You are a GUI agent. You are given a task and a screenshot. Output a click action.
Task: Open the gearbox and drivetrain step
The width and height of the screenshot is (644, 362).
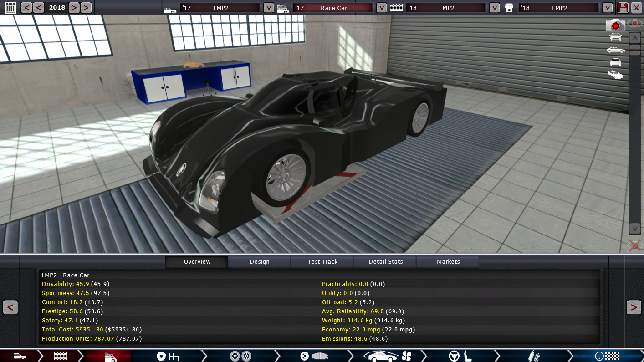coord(167,356)
